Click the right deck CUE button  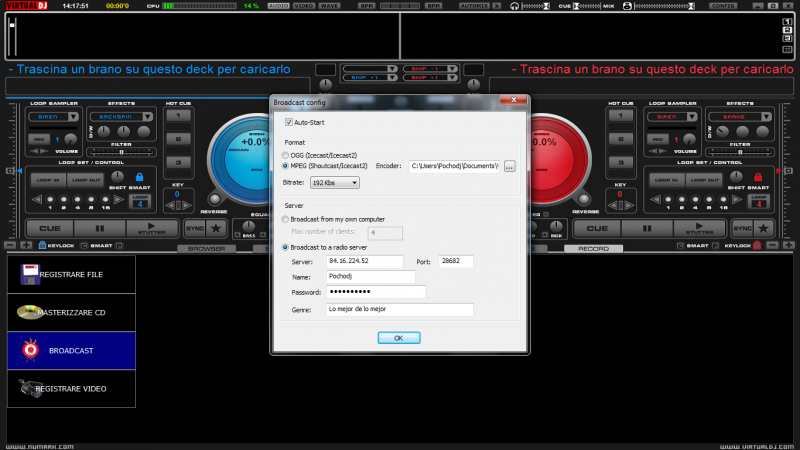point(597,229)
